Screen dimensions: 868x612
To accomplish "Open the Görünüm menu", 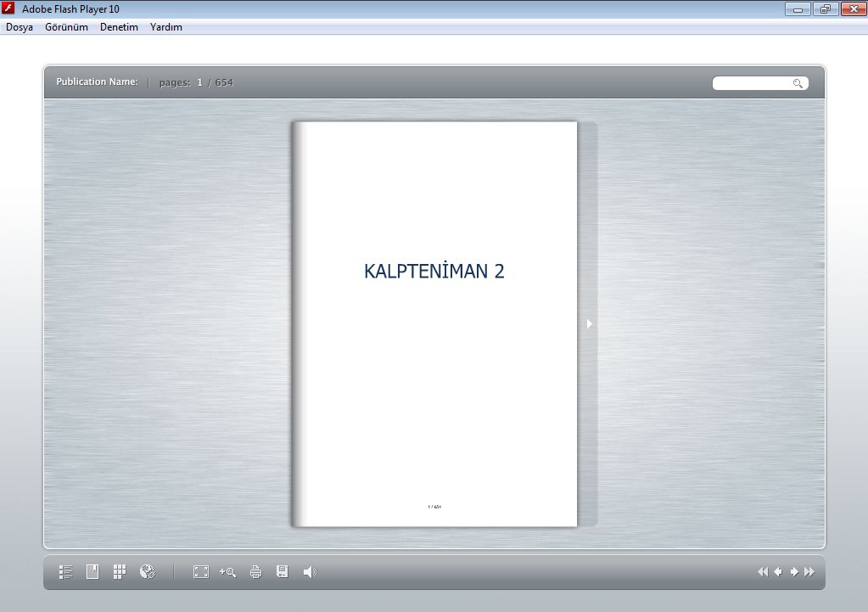I will (66, 27).
